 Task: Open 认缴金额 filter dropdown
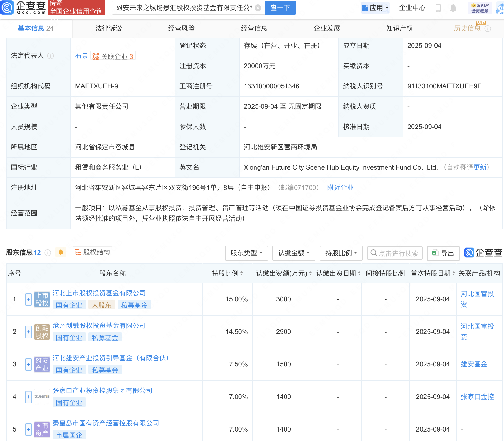coord(294,253)
